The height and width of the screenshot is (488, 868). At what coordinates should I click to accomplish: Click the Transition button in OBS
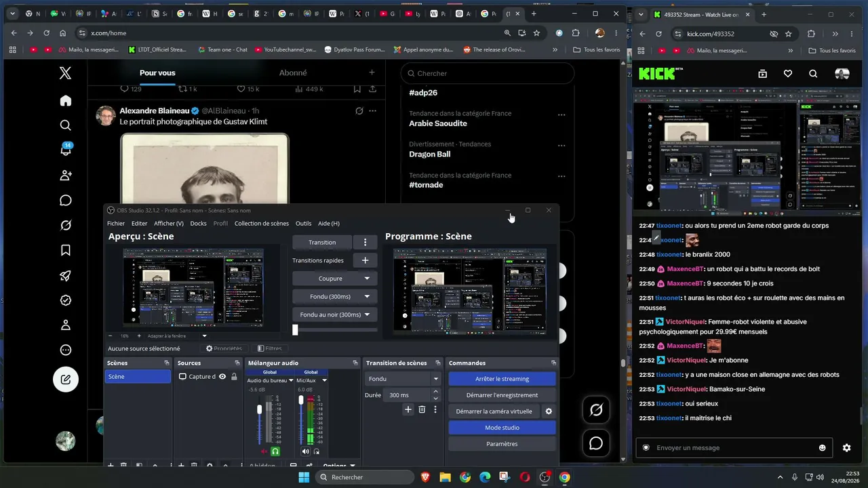(322, 242)
